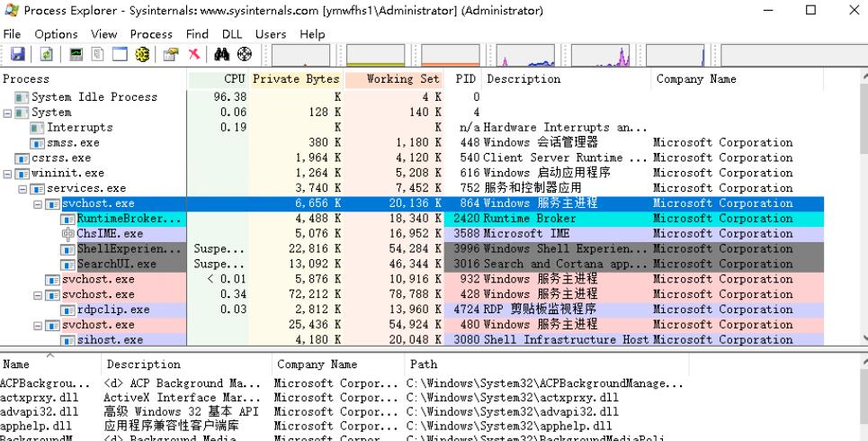Open the DLL menu
The width and height of the screenshot is (868, 441).
click(x=232, y=34)
